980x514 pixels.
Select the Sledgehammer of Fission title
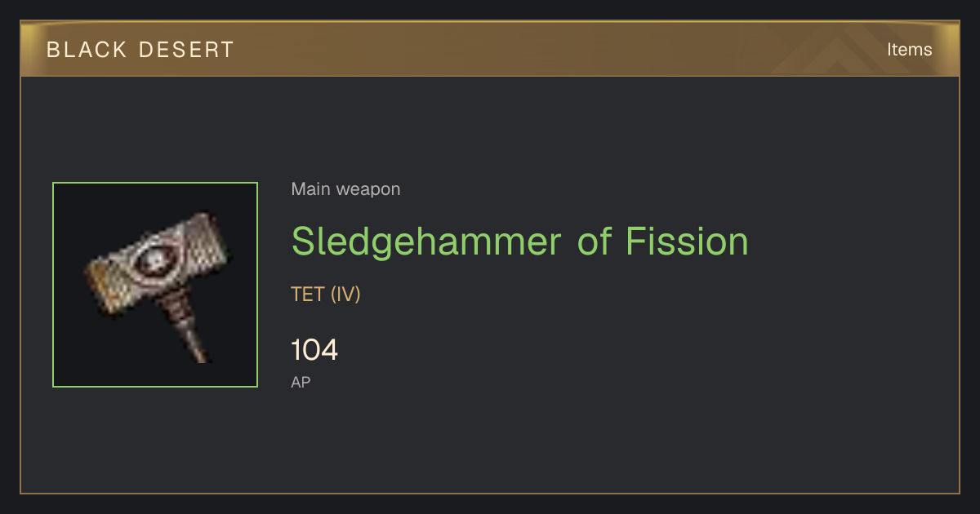point(520,241)
